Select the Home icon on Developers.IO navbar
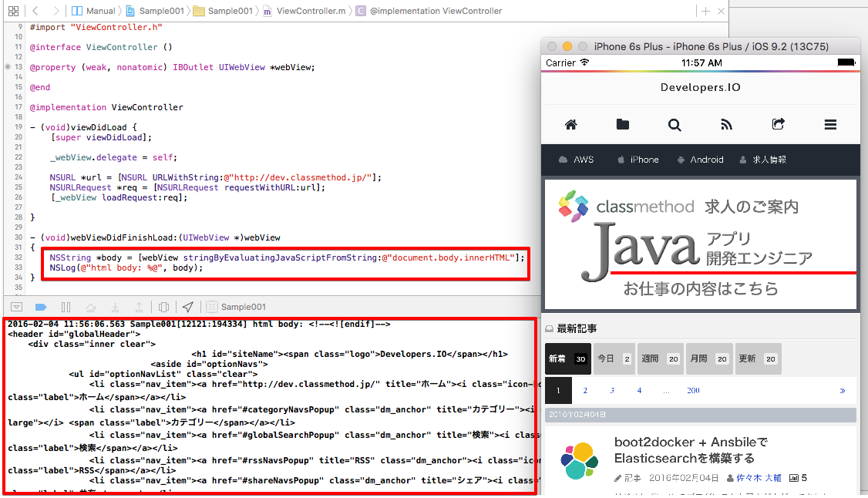 570,124
